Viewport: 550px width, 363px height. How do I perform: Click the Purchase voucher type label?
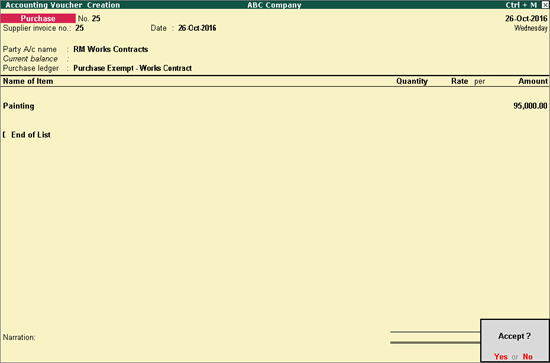coord(38,19)
